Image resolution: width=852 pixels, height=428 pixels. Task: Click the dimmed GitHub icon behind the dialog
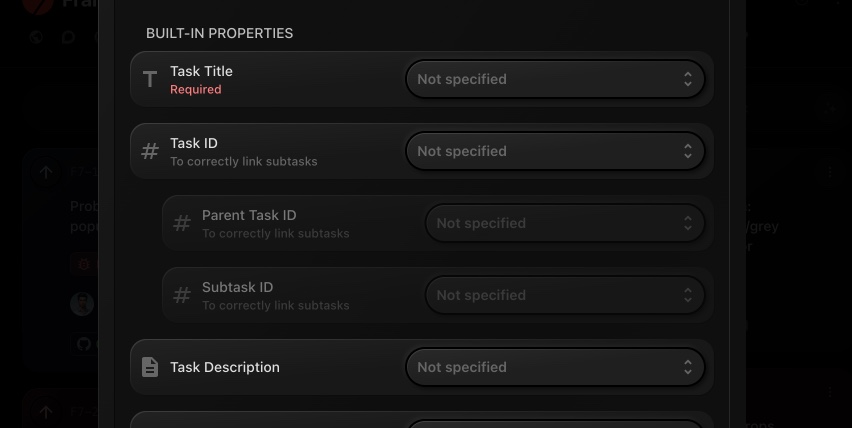point(83,343)
